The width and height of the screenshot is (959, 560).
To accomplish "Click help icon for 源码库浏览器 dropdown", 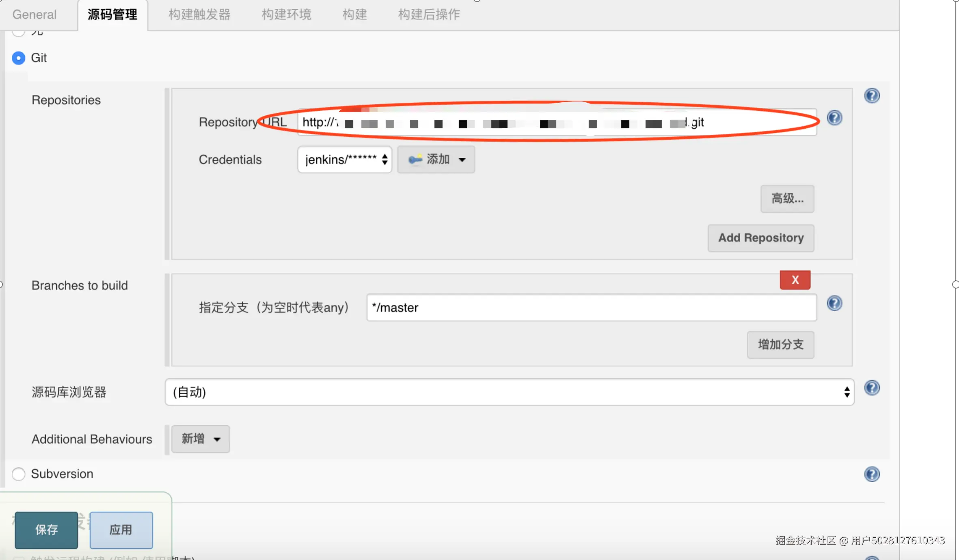I will tap(872, 388).
